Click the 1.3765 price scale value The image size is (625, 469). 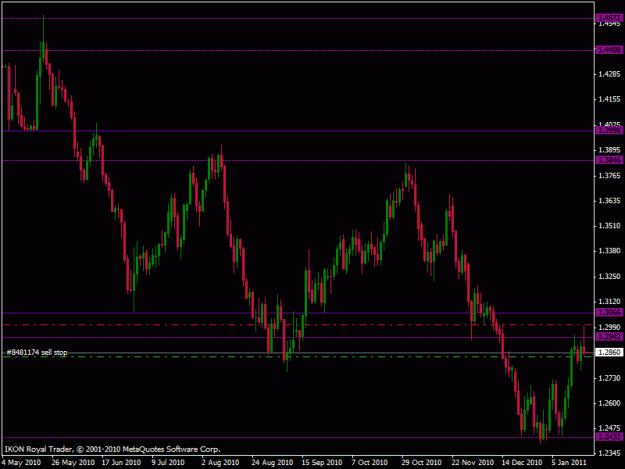609,175
